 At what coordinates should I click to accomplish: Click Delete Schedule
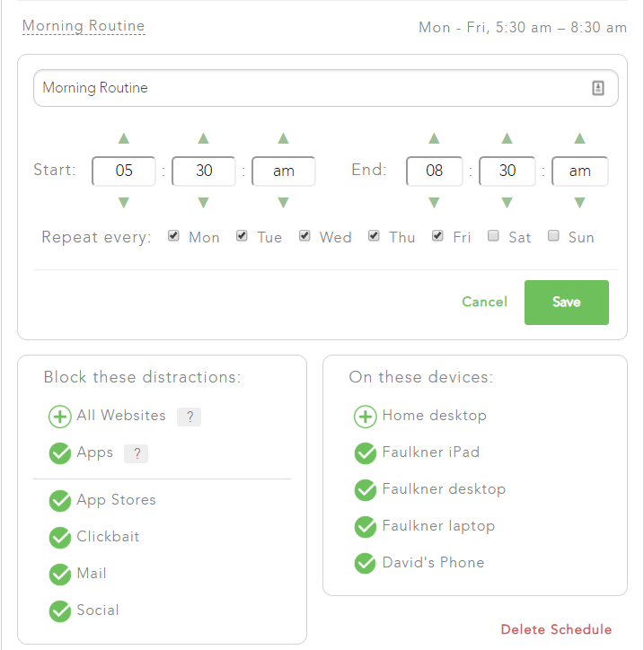point(556,629)
